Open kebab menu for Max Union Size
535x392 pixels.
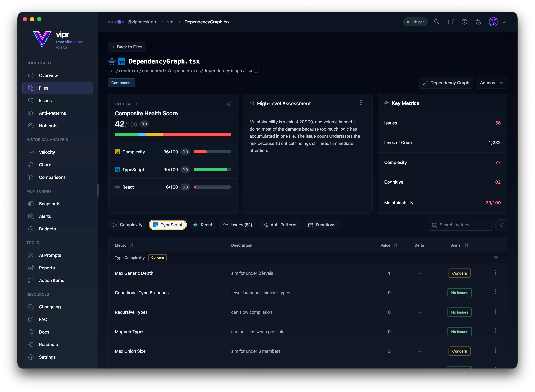point(495,350)
